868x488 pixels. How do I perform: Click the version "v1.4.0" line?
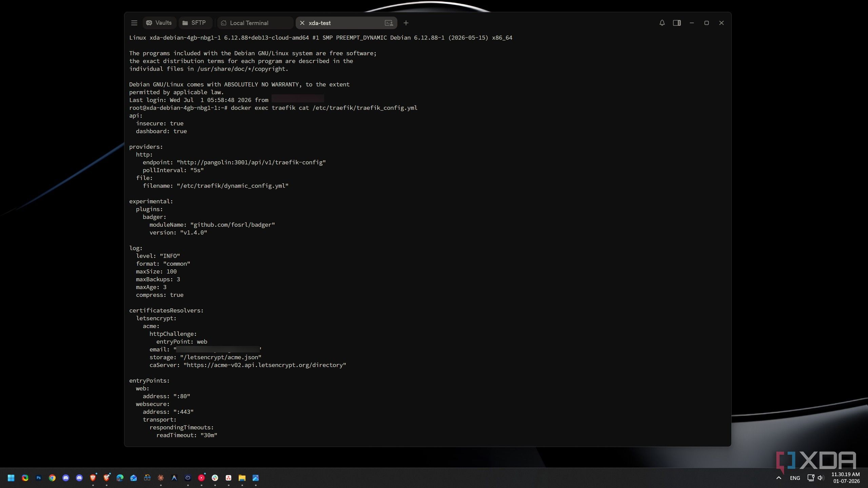(x=178, y=232)
